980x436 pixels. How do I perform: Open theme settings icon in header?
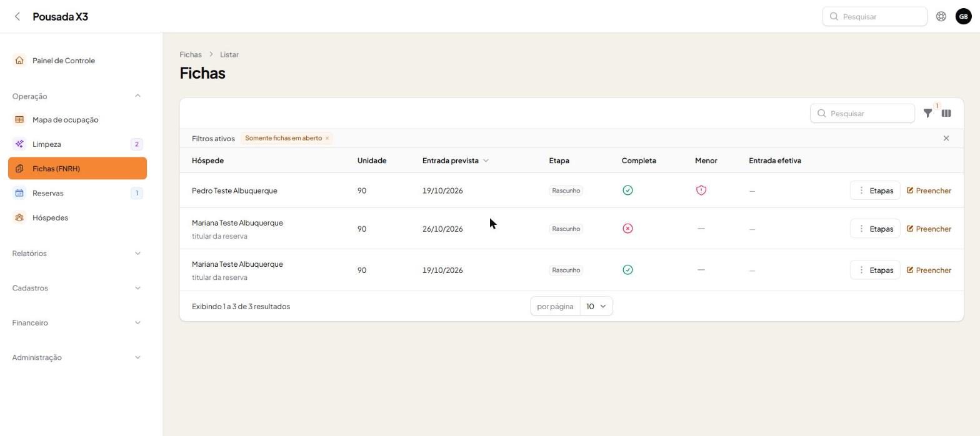click(941, 17)
